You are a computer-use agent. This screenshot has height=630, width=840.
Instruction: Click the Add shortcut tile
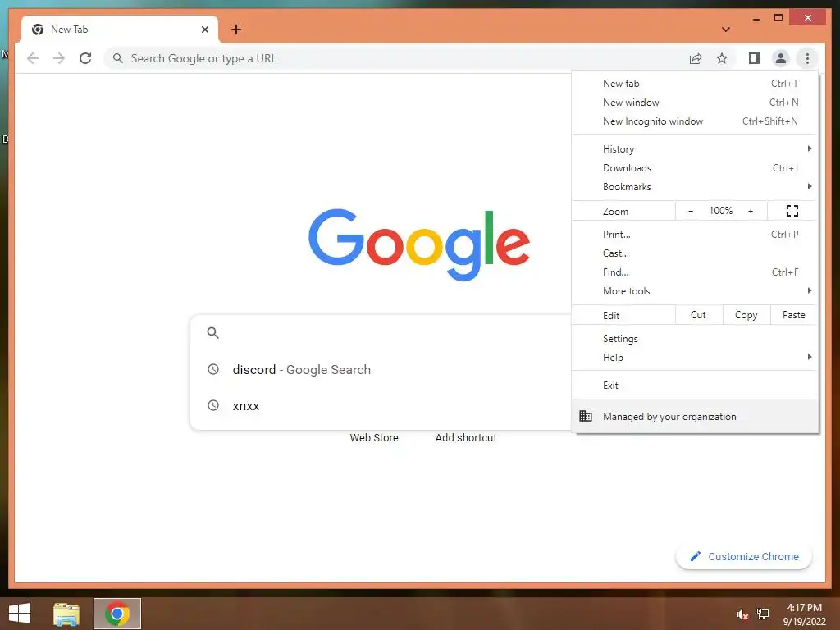[466, 438]
